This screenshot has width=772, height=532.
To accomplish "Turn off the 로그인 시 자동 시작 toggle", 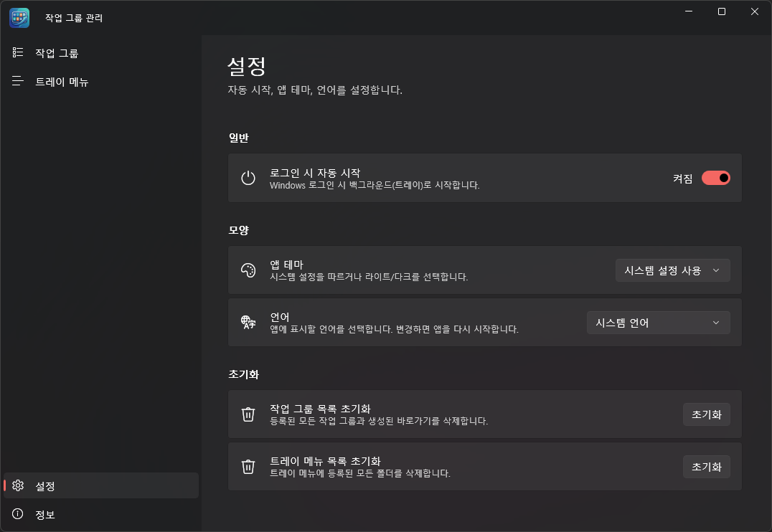I will click(x=715, y=178).
